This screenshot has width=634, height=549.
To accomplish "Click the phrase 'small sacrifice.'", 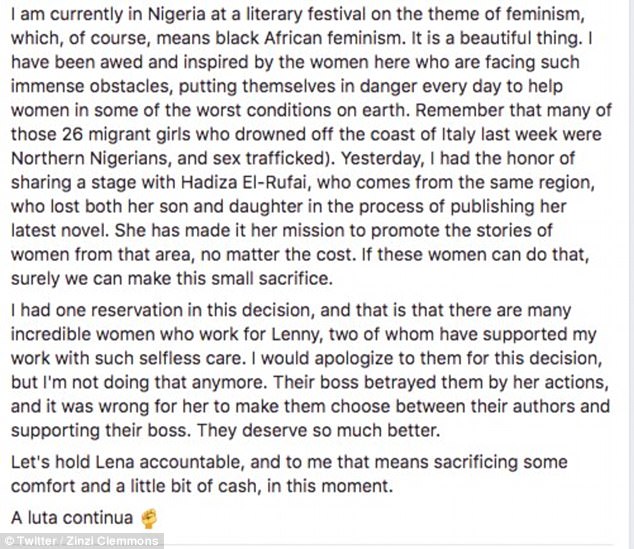I will [276, 279].
